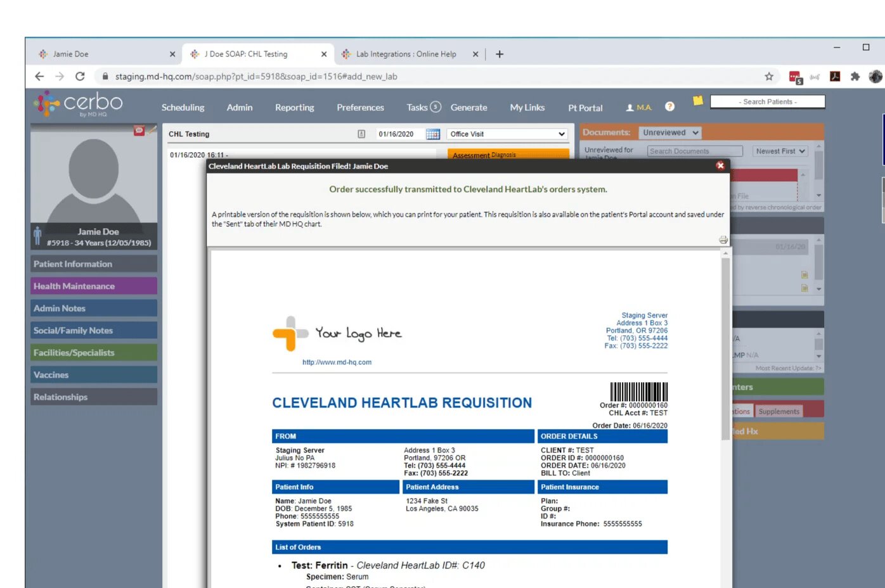
Task: Open the browser Extensions puzzle icon
Action: click(855, 77)
